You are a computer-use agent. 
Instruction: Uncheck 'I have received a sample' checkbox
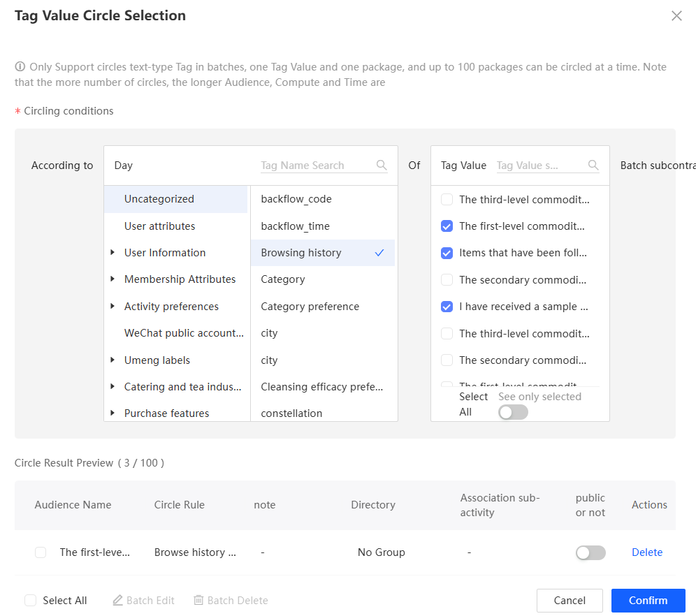(447, 307)
